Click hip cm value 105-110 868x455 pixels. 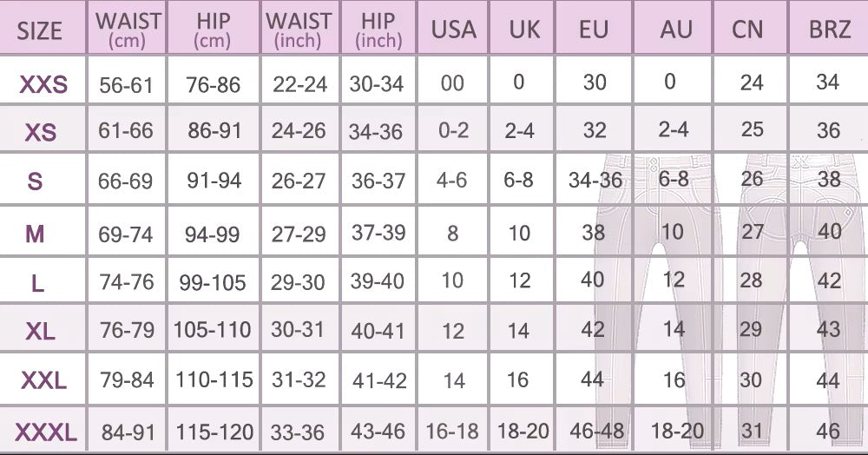(213, 330)
